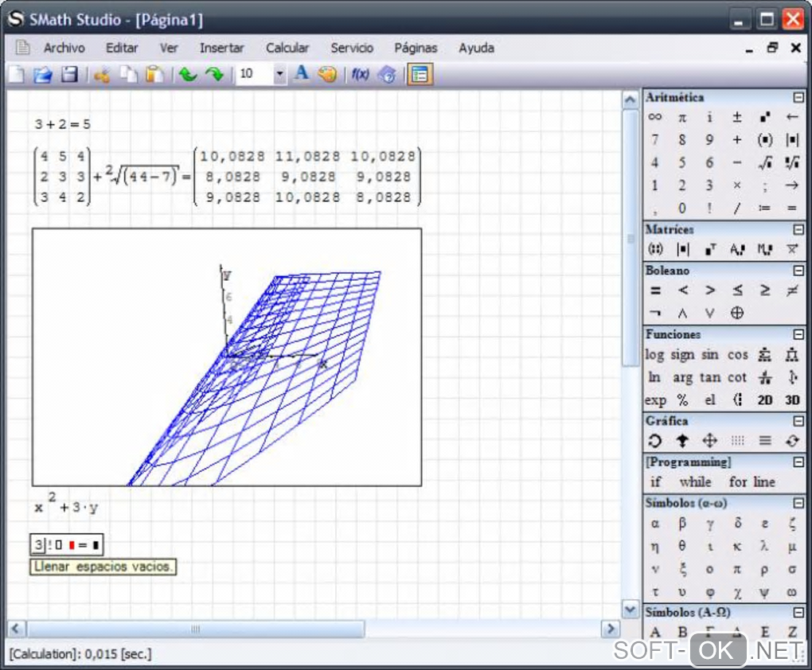Insert a 3D plot
The width and height of the screenshot is (812, 670).
[x=792, y=399]
